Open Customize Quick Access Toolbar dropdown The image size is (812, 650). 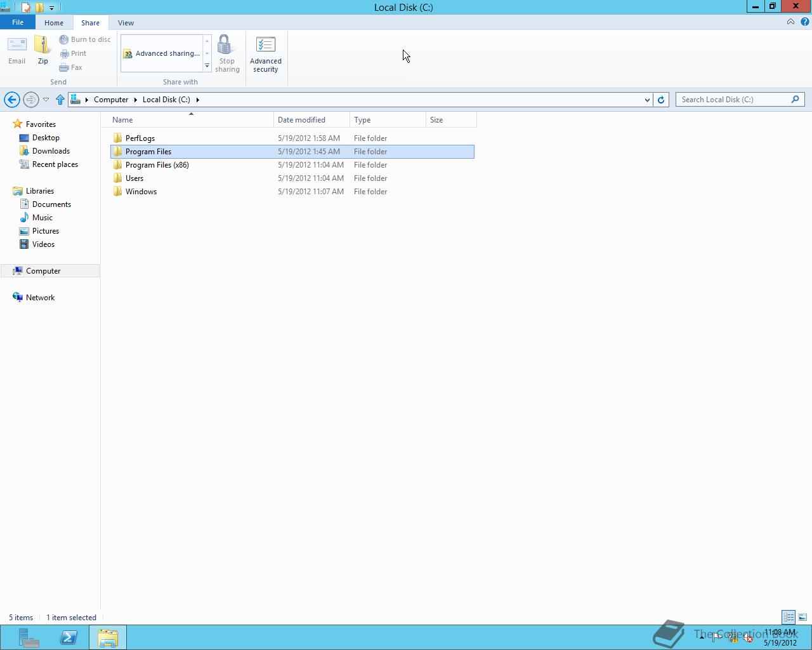point(51,8)
